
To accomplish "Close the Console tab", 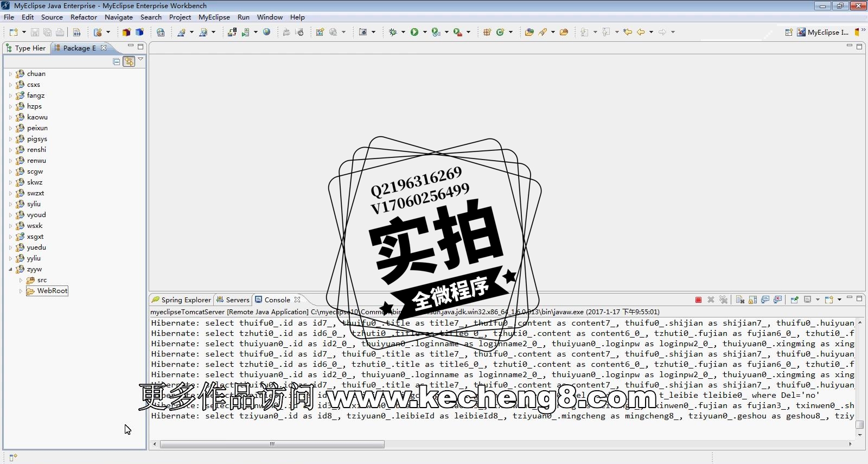I will click(x=297, y=300).
